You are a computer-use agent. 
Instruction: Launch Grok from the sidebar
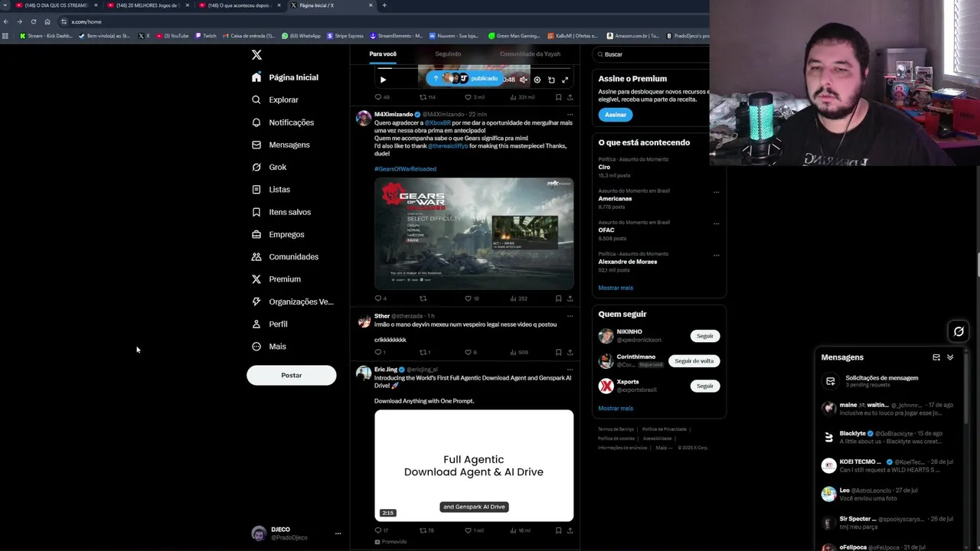(269, 167)
